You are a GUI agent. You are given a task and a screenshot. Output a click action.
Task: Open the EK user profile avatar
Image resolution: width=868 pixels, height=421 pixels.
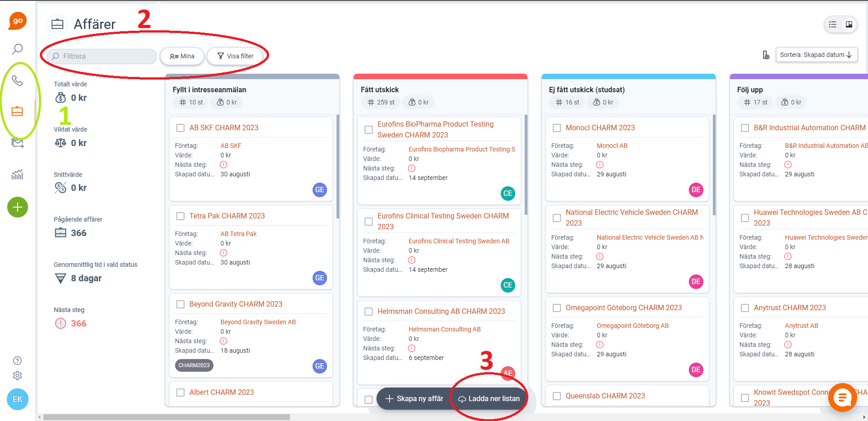pos(18,399)
